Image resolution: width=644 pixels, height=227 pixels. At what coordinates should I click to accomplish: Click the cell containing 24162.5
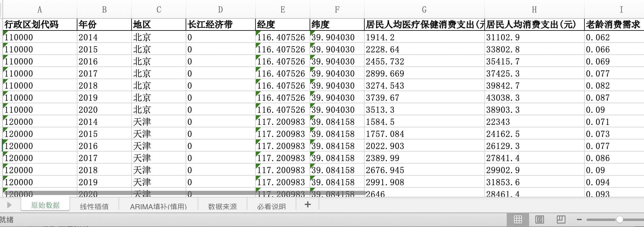tap(535, 134)
